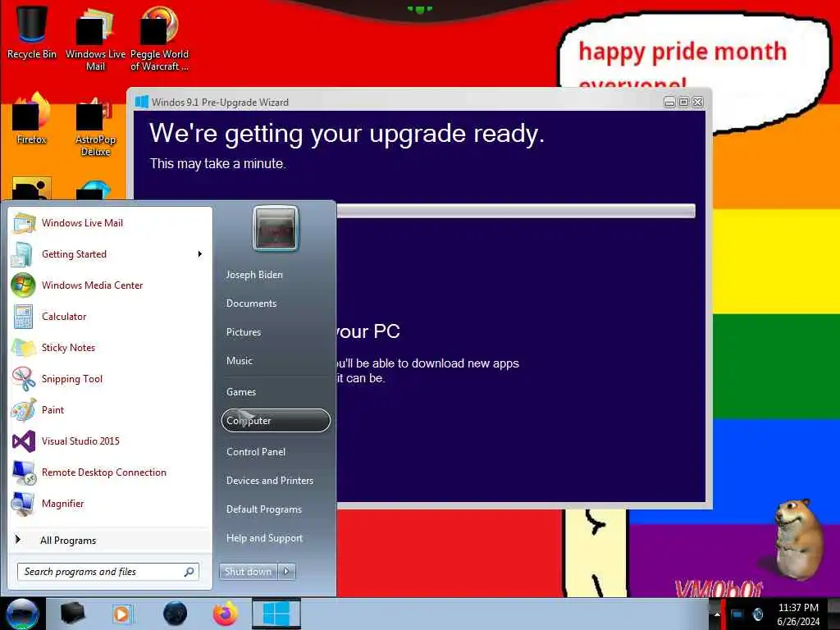The height and width of the screenshot is (630, 840).
Task: Select Peggle World of Warcraft desktop icon
Action: click(159, 40)
